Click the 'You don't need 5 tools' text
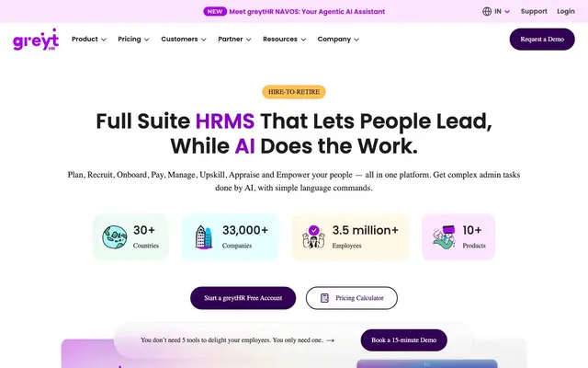The height and width of the screenshot is (368, 588). coord(232,340)
